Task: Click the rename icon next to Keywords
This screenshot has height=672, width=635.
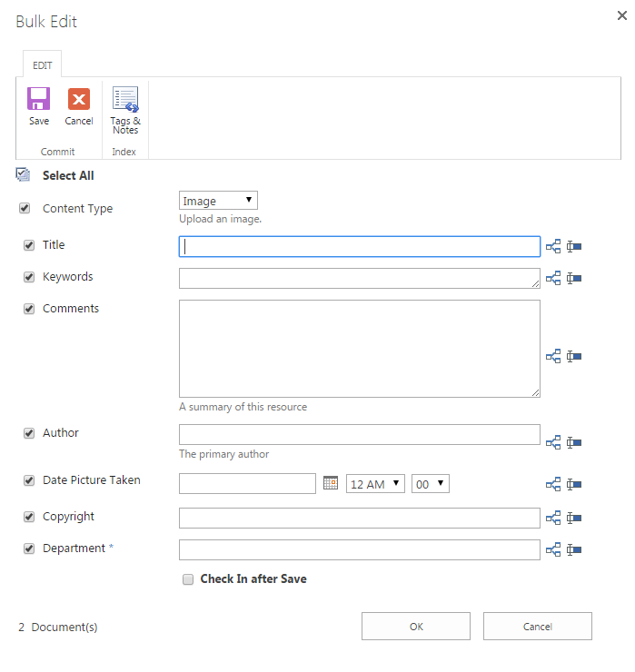Action: (574, 278)
